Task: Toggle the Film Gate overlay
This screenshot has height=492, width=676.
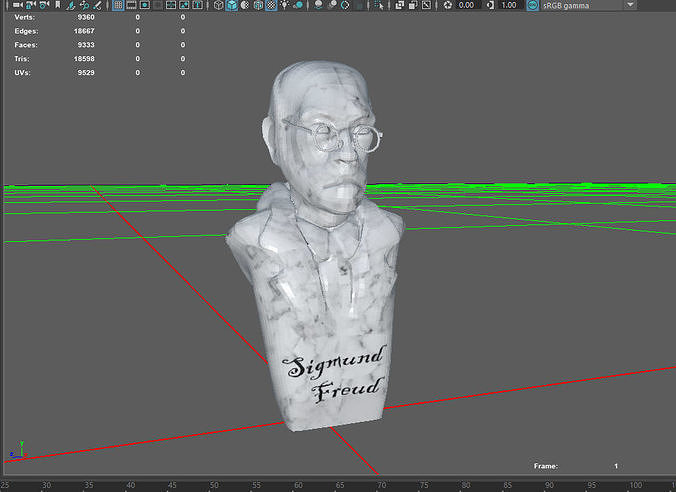Action: [131, 5]
